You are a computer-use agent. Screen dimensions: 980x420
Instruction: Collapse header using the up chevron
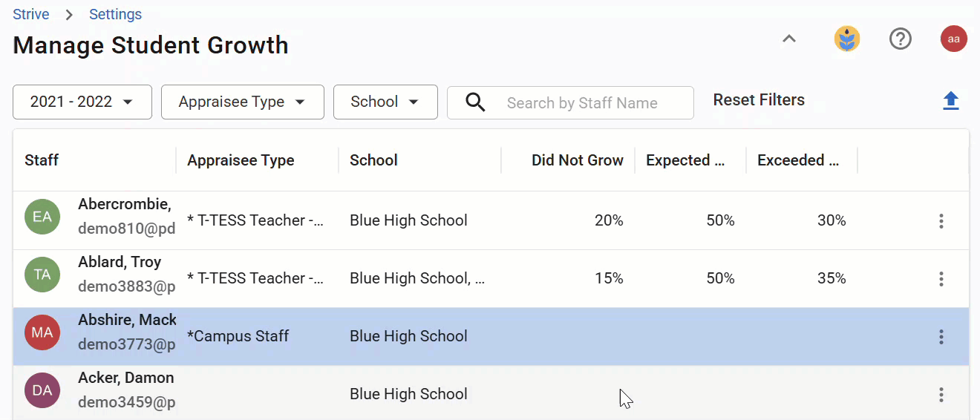click(789, 39)
